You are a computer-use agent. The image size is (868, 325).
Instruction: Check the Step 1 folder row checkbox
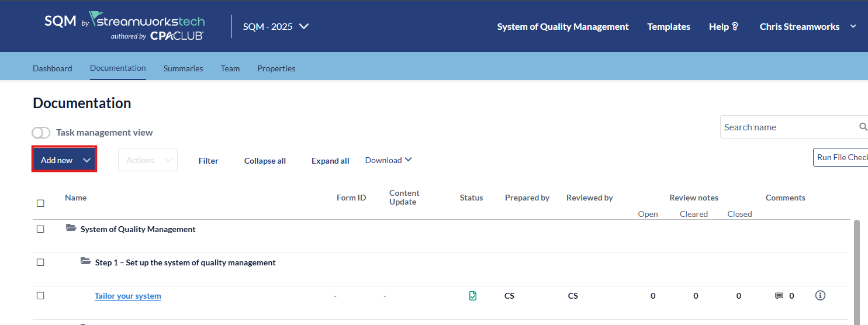pos(40,262)
